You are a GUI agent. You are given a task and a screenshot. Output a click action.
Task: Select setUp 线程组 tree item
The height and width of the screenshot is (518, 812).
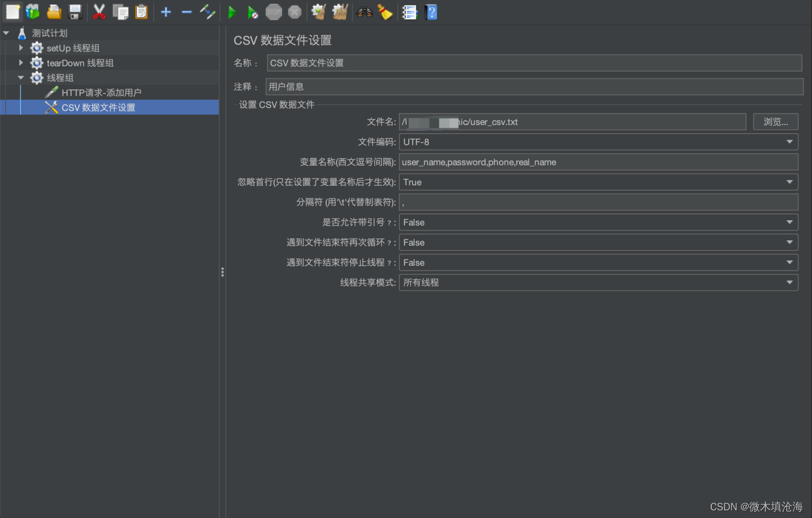(73, 48)
